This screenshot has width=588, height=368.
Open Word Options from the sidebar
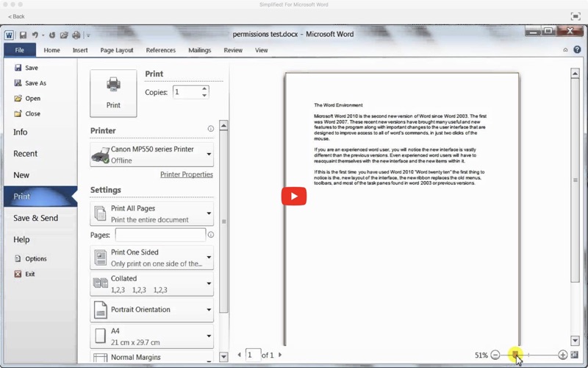30,259
